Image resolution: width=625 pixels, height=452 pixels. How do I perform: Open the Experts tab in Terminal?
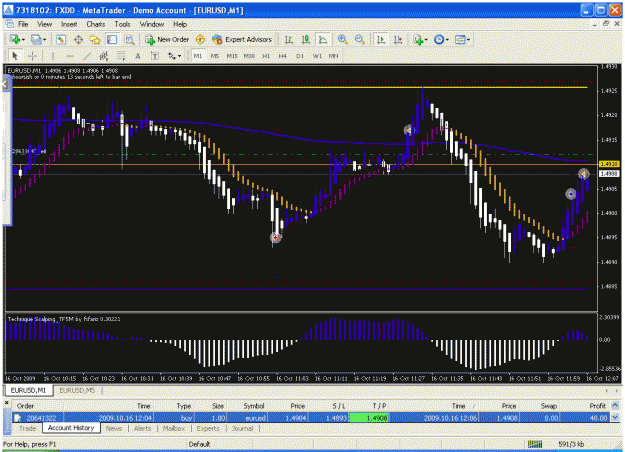coord(208,428)
